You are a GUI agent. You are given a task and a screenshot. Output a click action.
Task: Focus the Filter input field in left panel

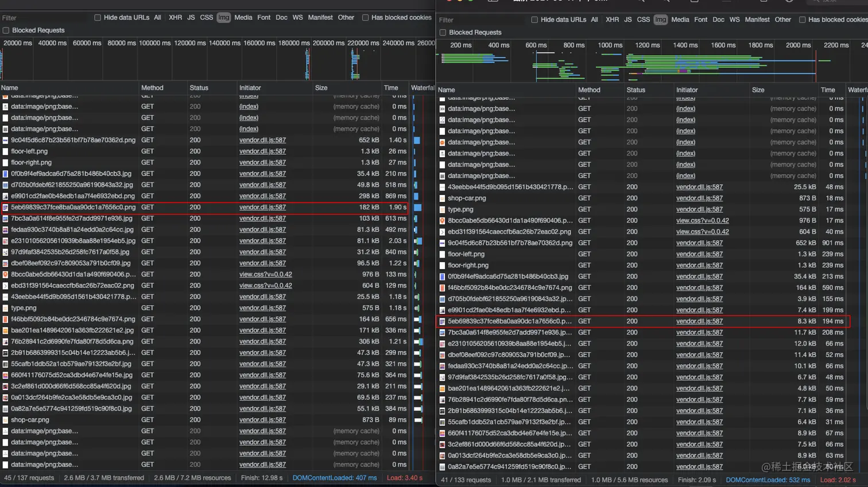pos(46,18)
